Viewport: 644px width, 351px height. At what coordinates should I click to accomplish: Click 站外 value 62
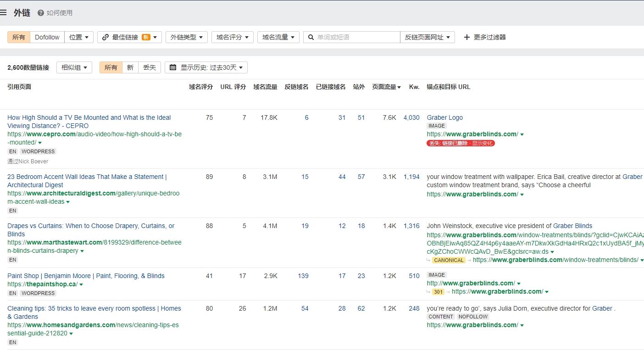(361, 308)
